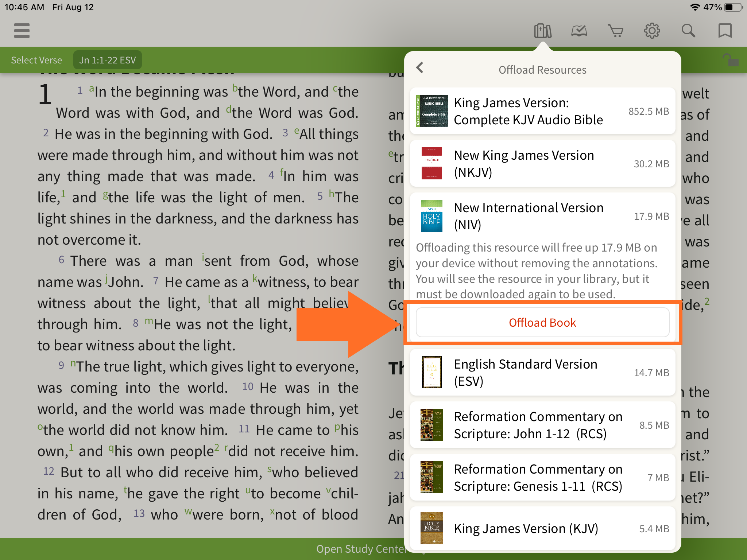This screenshot has height=560, width=747.
Task: Select New King James Version (NKJV) row
Action: [x=543, y=164]
